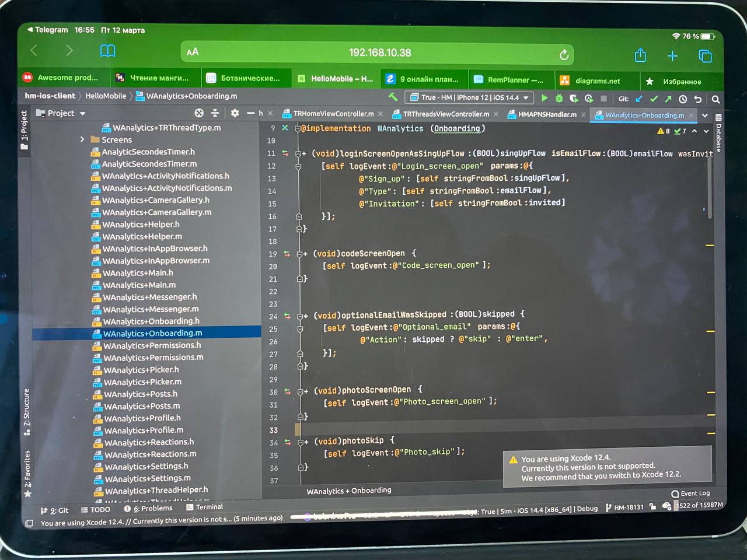Click the HM-18131 git branch widget
The width and height of the screenshot is (747, 560).
[624, 508]
